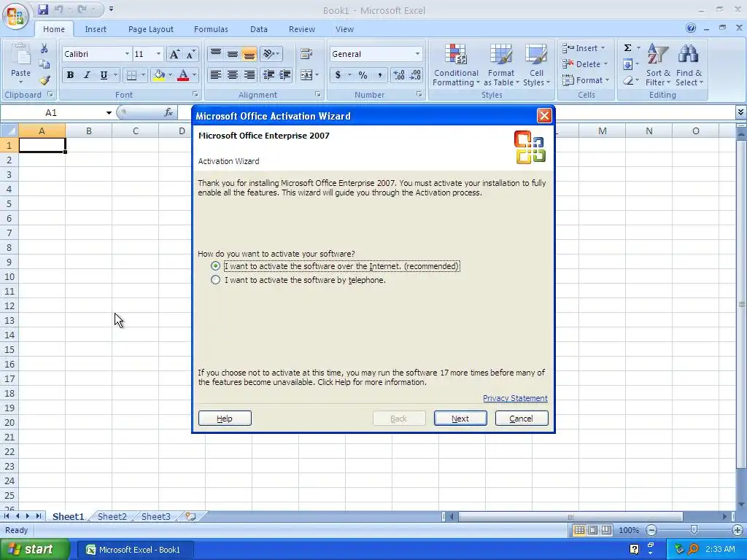This screenshot has height=560, width=747.
Task: Click the Windows start button
Action: [x=34, y=550]
